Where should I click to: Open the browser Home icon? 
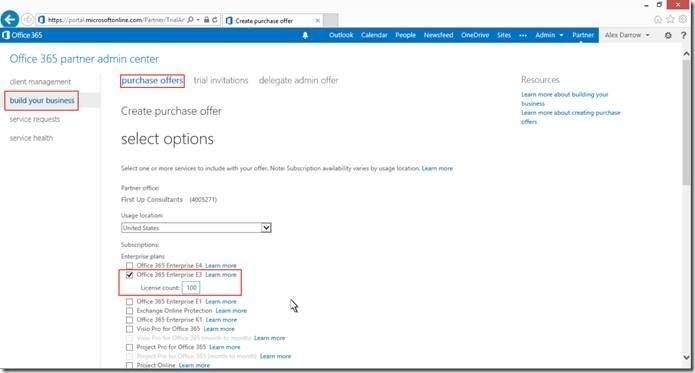[x=658, y=19]
